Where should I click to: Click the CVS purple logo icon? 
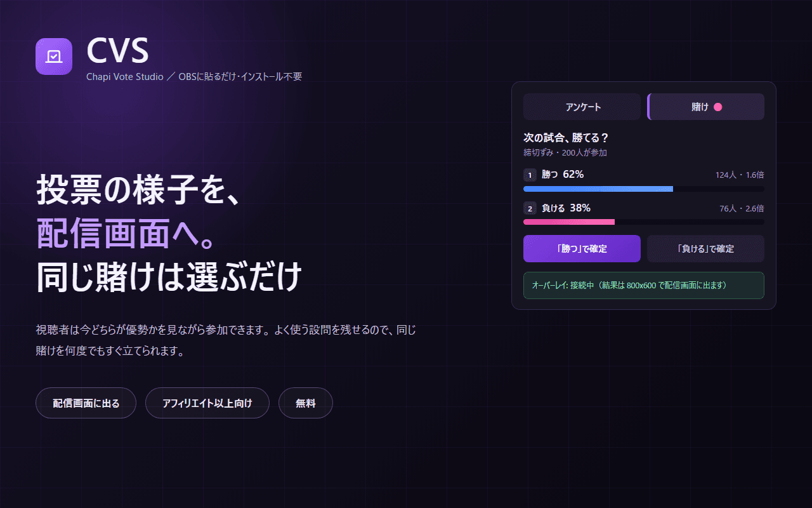point(54,57)
